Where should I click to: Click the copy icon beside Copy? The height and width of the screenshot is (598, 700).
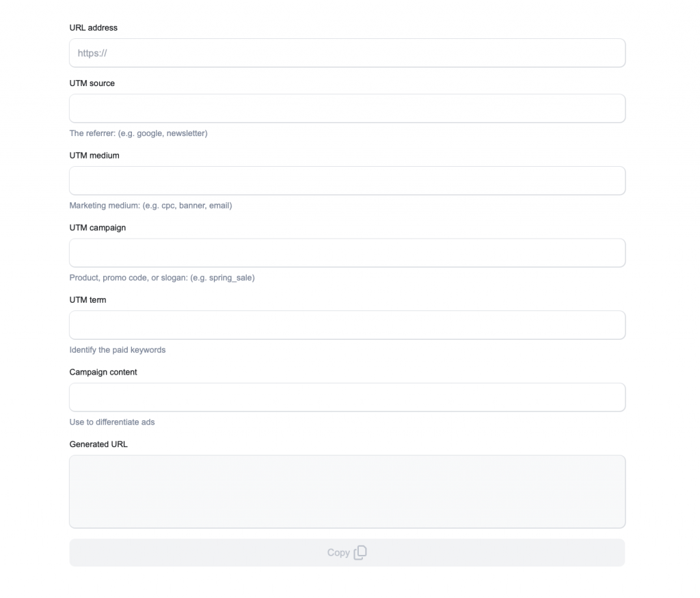[360, 552]
